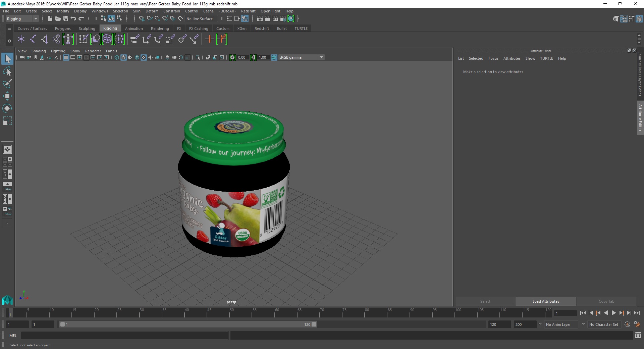The width and height of the screenshot is (644, 349).
Task: Open Attribute Editor Focus menu
Action: pyautogui.click(x=493, y=58)
